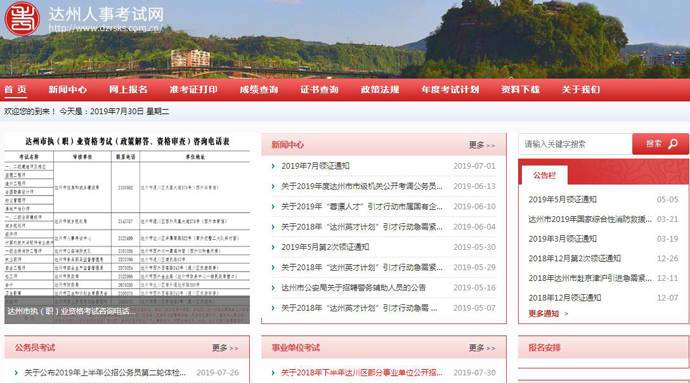Click 更多 link in 新闻中心 panel

pyautogui.click(x=482, y=145)
